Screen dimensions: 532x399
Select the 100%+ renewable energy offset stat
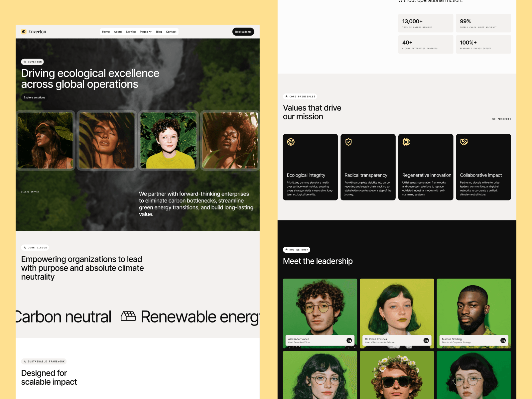pos(483,44)
